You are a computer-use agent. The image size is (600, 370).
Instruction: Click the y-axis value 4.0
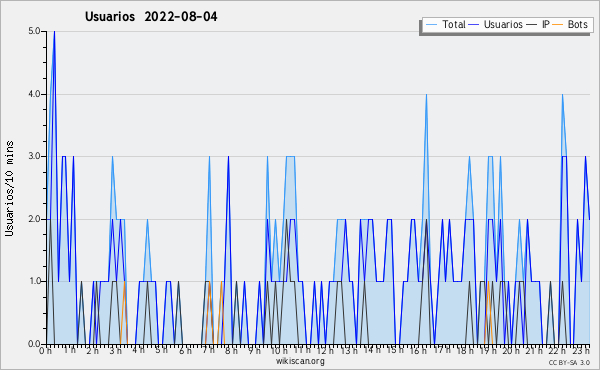point(34,94)
